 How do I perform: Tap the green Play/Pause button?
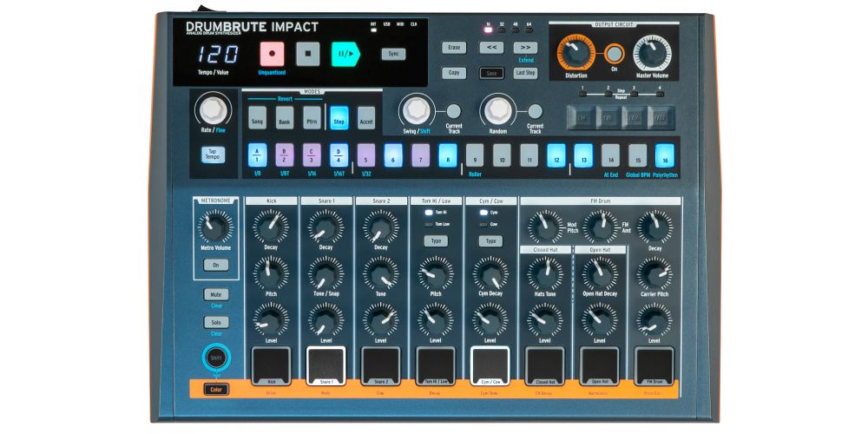(345, 54)
